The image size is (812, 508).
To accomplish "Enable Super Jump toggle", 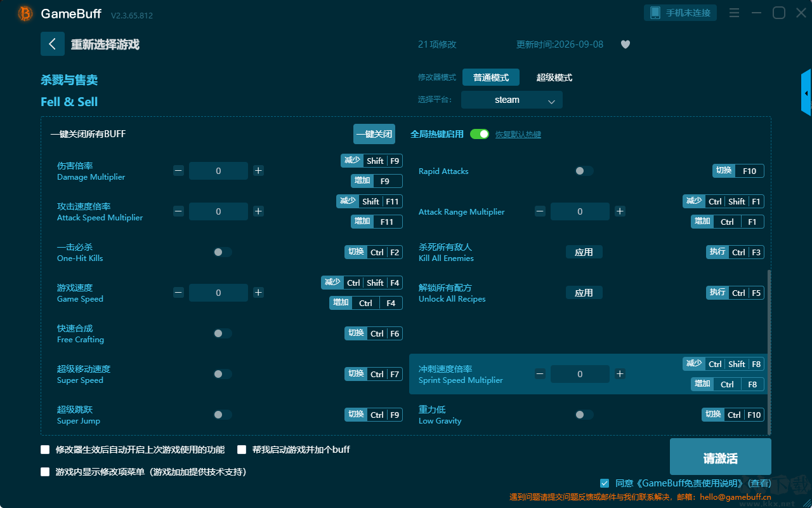I will [x=223, y=415].
